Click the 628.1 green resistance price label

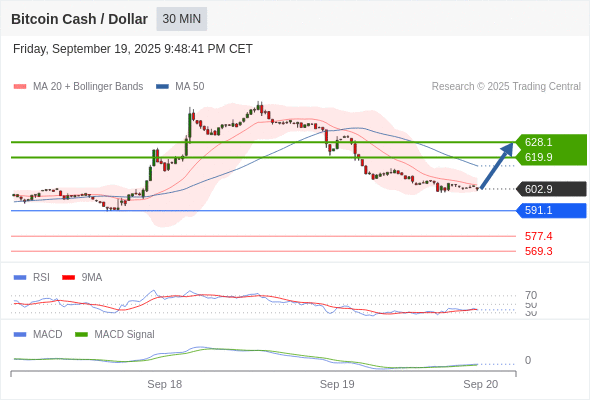tap(551, 142)
